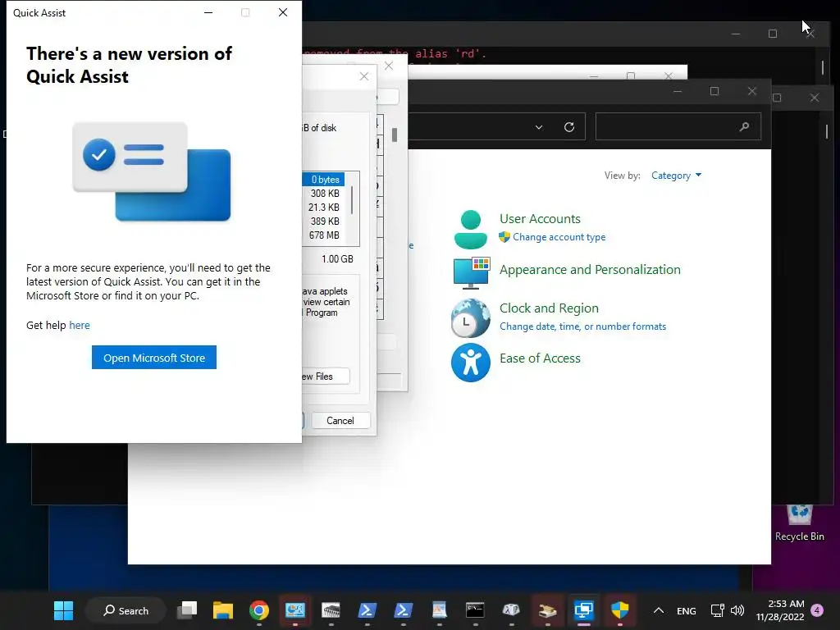This screenshot has height=630, width=840.
Task: Click Open Microsoft Store button
Action: pyautogui.click(x=153, y=358)
